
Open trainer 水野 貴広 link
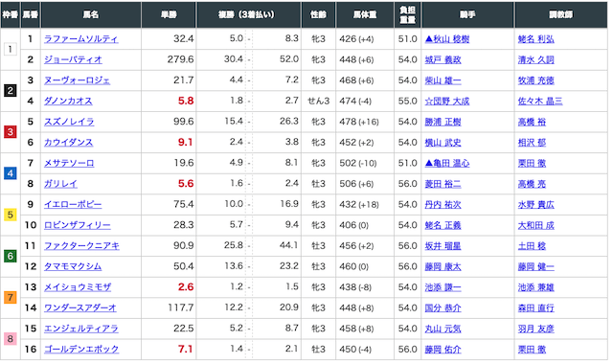536,204
